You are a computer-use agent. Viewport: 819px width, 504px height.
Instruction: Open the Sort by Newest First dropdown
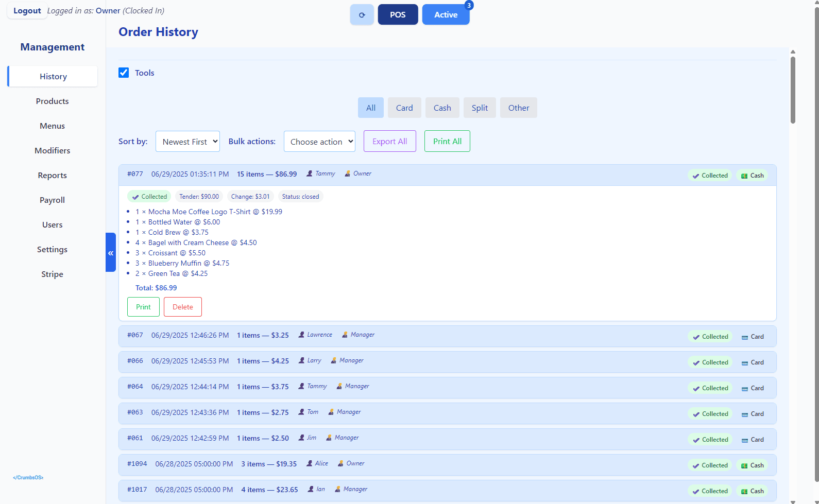tap(187, 142)
